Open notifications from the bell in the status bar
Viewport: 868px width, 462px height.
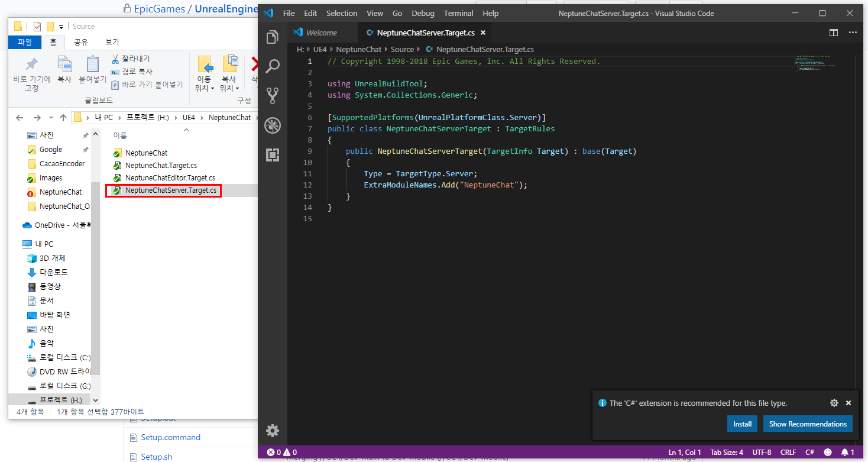pyautogui.click(x=848, y=452)
